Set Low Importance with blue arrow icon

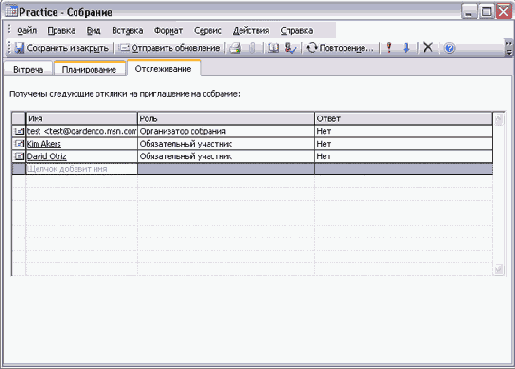point(406,48)
